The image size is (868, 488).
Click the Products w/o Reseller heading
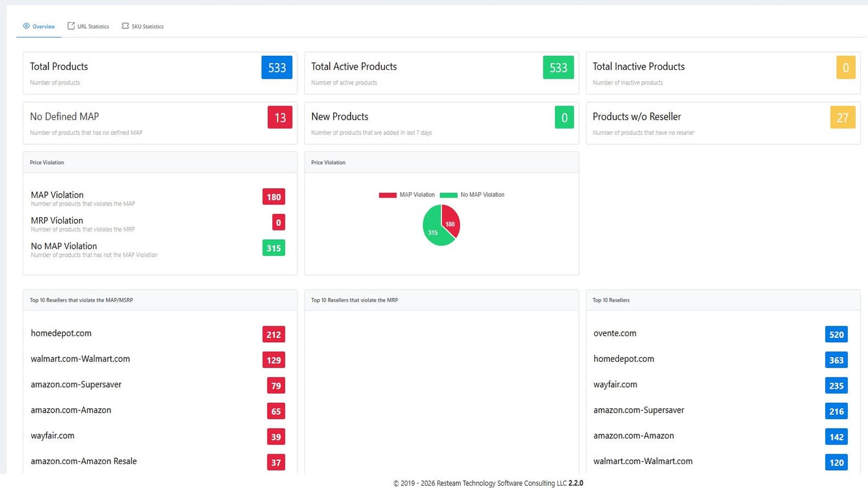(636, 117)
